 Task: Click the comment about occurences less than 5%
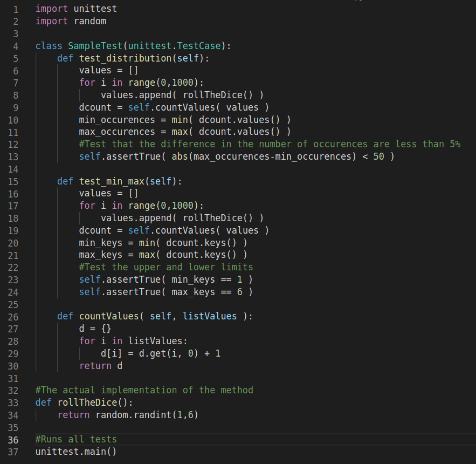pyautogui.click(x=270, y=144)
